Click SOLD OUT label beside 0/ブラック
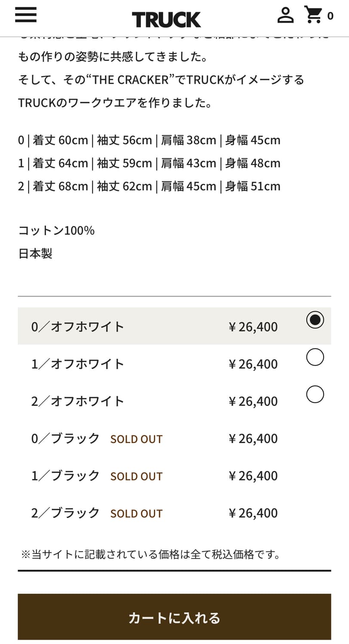349x644 pixels. (x=136, y=439)
